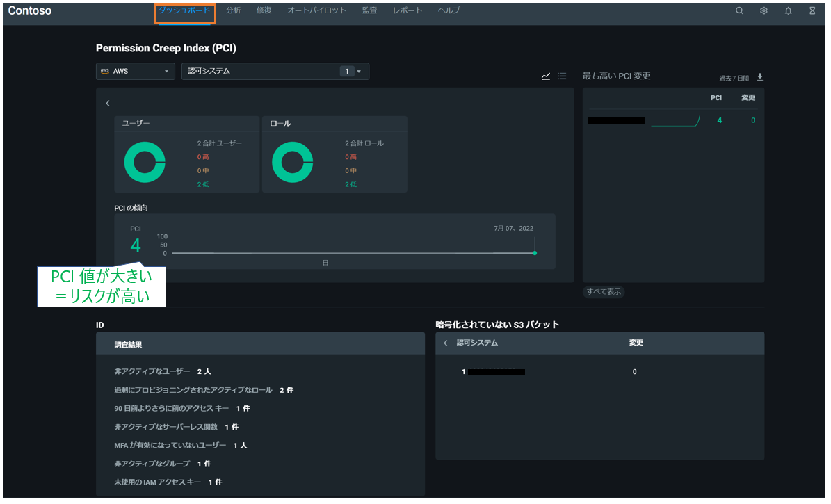The width and height of the screenshot is (831, 504).
Task: Select the ダッシュボード tab
Action: pos(184,10)
